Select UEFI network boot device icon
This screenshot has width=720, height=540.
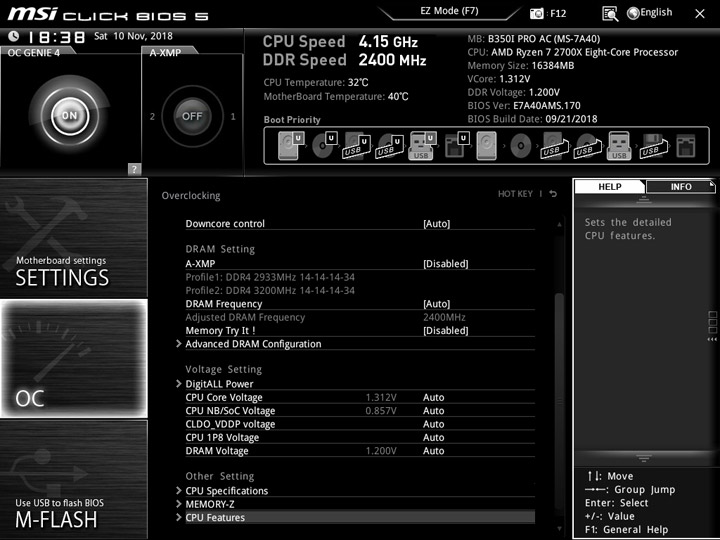[x=456, y=146]
